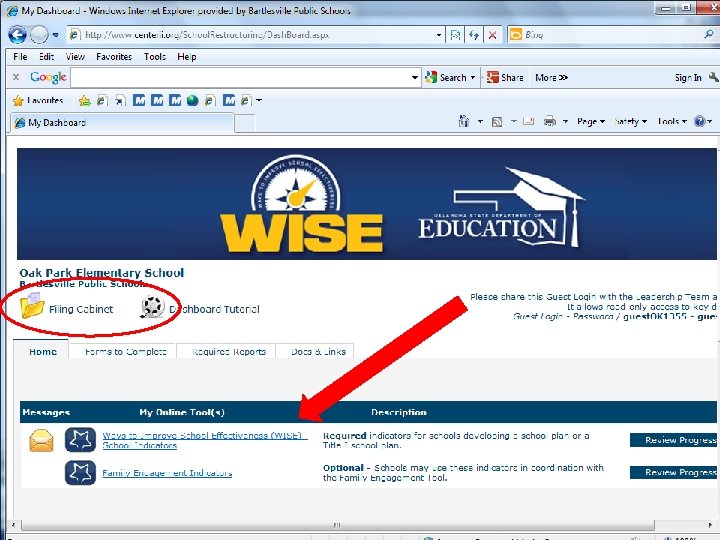The height and width of the screenshot is (540, 720).
Task: Click the browser Back arrow button
Action: point(17,34)
